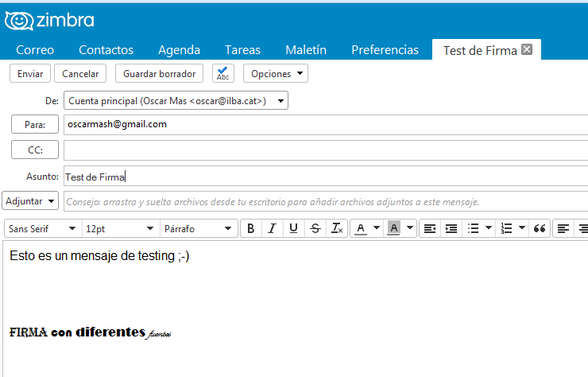The image size is (588, 377).
Task: Click the Para: recipients button
Action: [35, 124]
